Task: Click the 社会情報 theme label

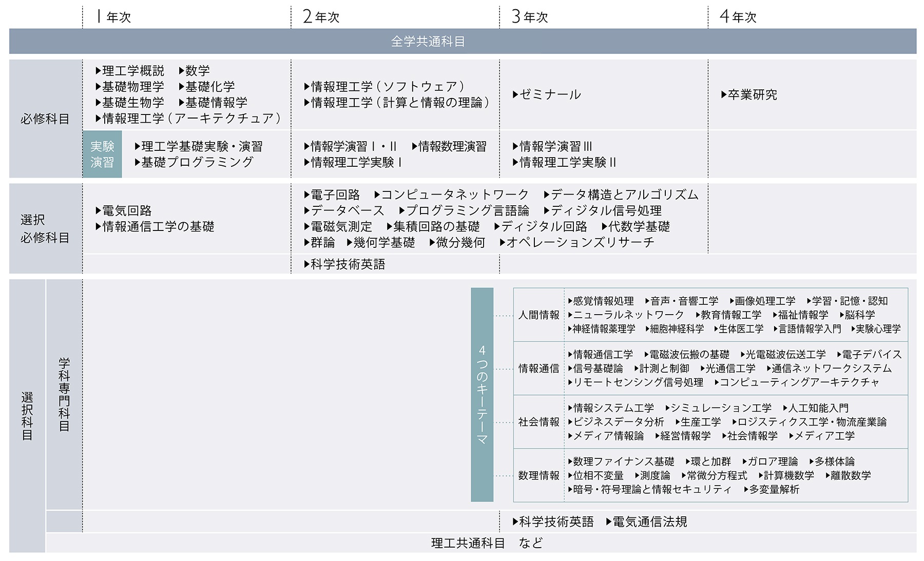Action: click(538, 422)
